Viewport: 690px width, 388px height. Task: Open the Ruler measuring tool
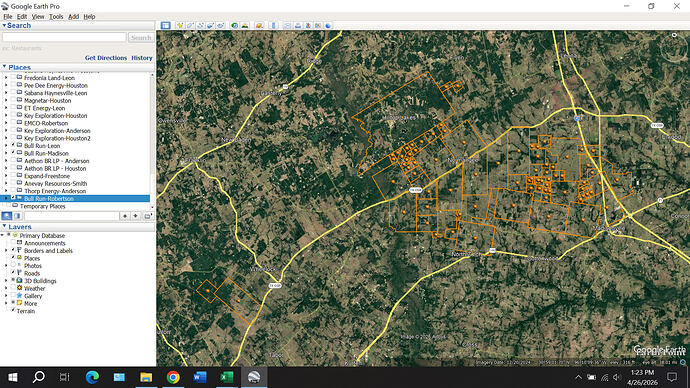273,26
